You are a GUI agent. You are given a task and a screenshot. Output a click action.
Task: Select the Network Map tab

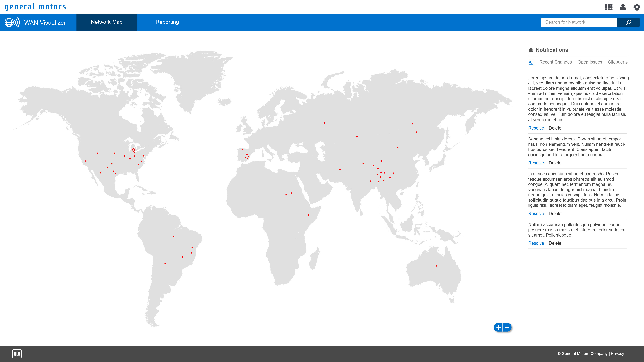(107, 22)
